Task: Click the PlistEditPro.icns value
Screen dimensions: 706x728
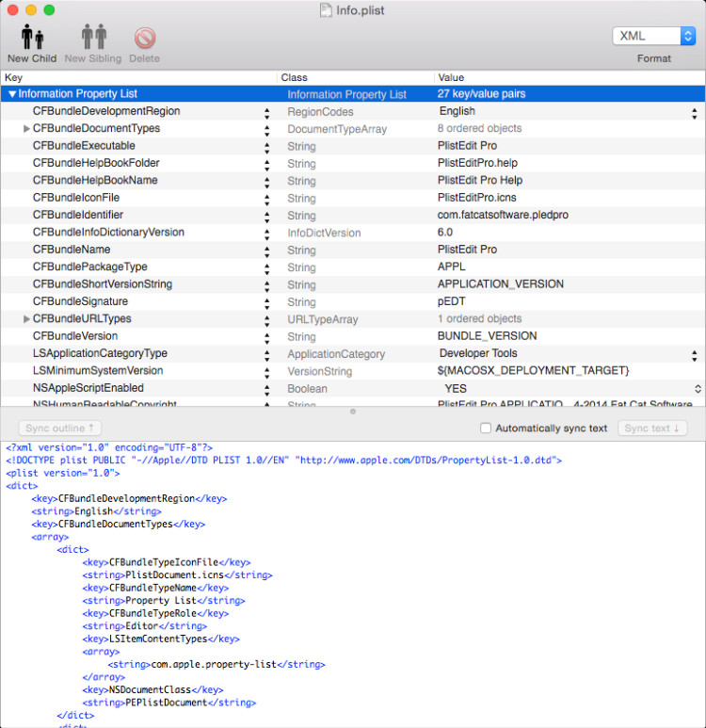Action: coord(476,198)
